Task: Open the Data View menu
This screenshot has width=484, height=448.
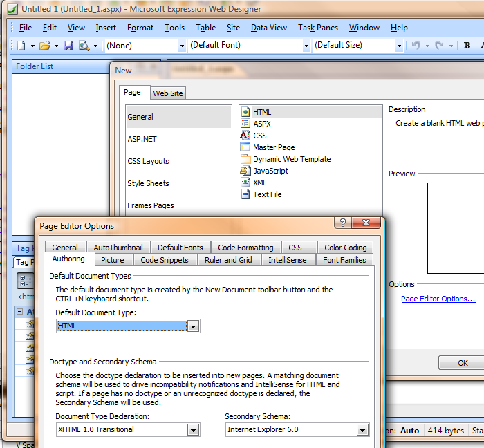Action: click(269, 28)
